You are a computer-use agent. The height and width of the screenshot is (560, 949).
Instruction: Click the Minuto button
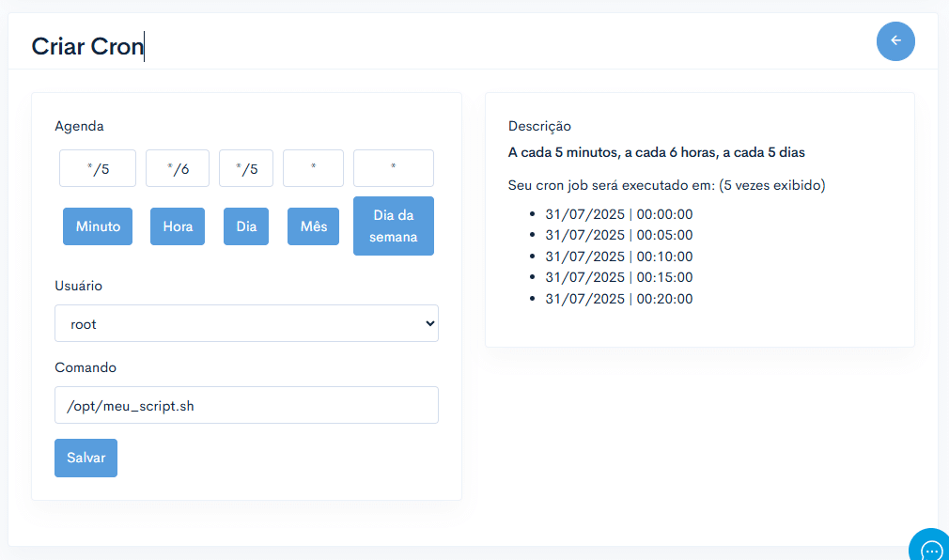point(98,226)
